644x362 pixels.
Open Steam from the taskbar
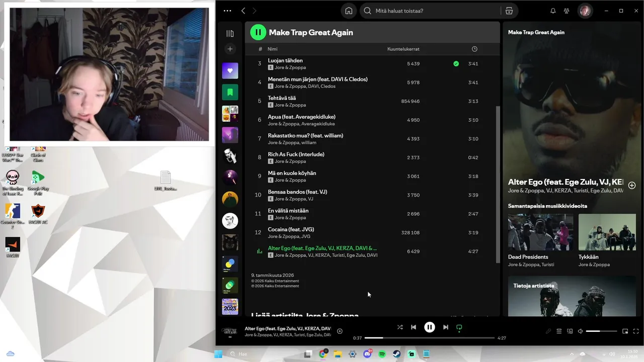pyautogui.click(x=396, y=354)
